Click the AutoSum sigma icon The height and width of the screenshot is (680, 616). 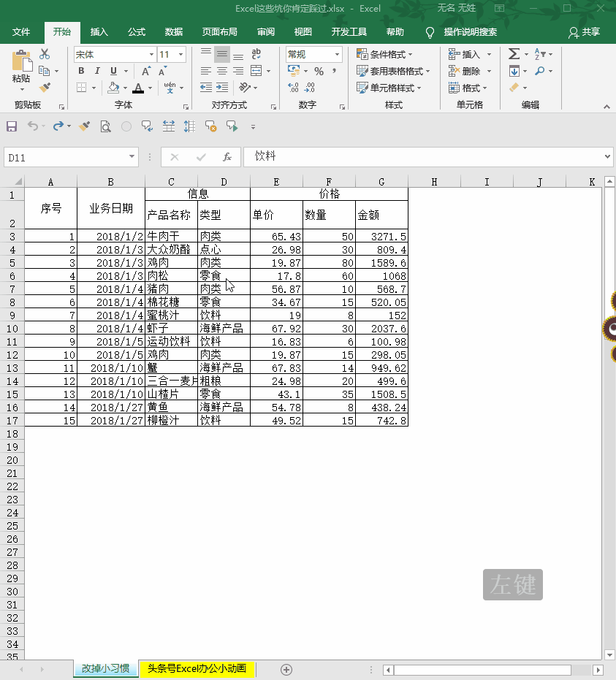(x=514, y=54)
